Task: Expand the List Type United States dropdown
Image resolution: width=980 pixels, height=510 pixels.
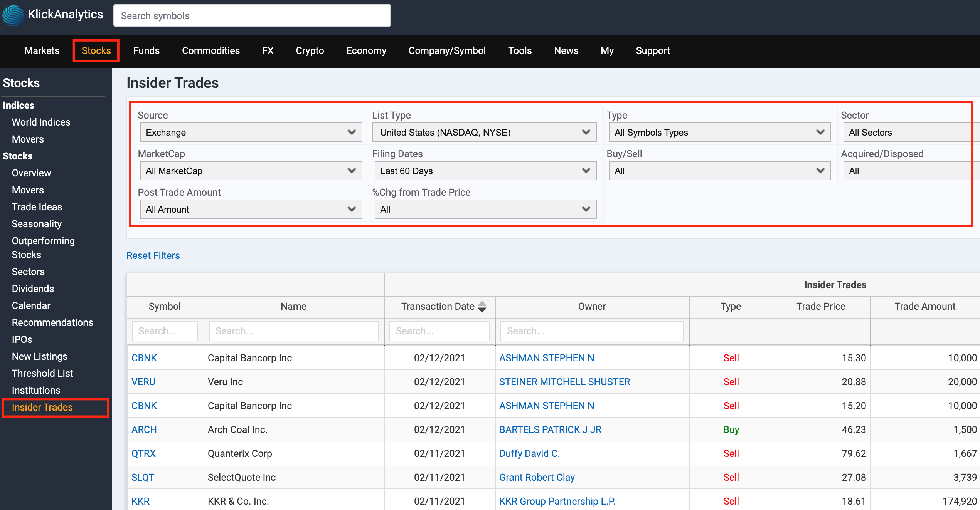Action: (485, 132)
